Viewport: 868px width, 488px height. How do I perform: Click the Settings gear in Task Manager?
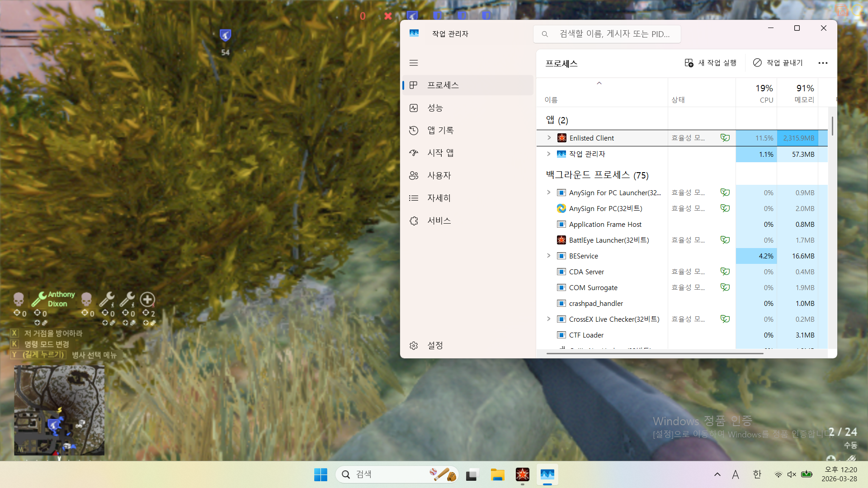(413, 346)
